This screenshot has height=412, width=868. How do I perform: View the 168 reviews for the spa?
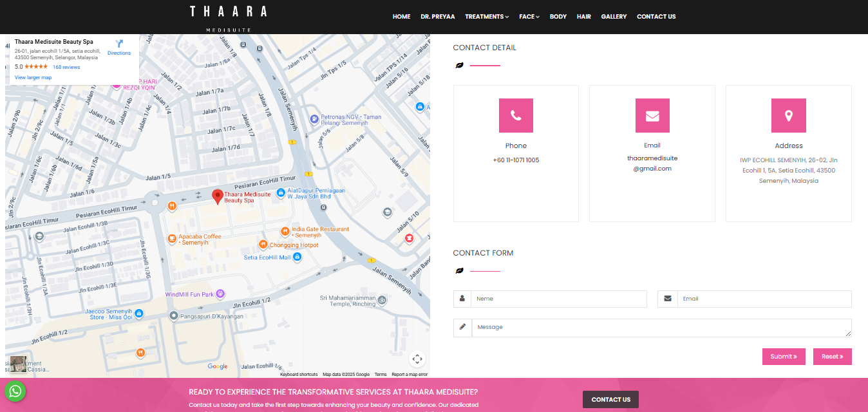[66, 66]
